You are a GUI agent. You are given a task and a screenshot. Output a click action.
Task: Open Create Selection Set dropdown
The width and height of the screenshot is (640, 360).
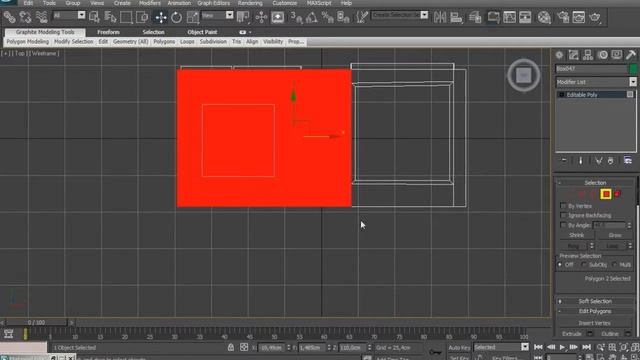pos(424,15)
